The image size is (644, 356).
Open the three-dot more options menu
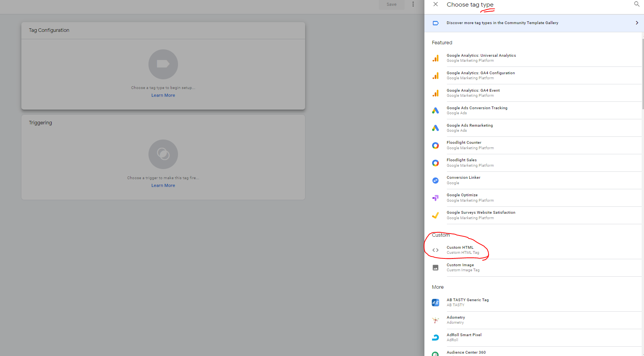pyautogui.click(x=413, y=4)
